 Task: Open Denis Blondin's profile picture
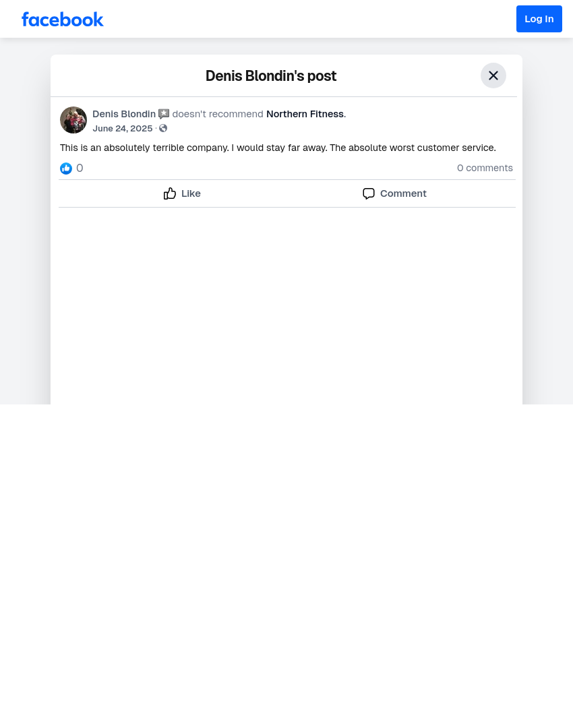click(73, 120)
